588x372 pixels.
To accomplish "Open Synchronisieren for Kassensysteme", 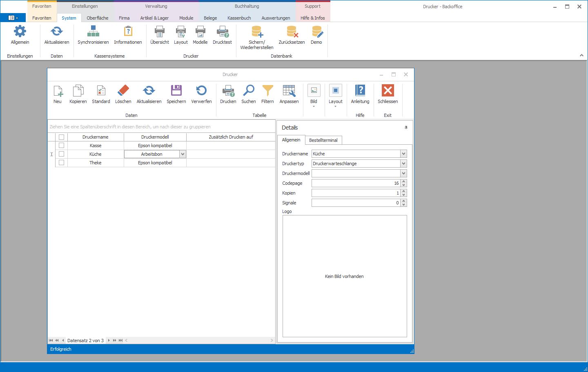I will (x=93, y=35).
